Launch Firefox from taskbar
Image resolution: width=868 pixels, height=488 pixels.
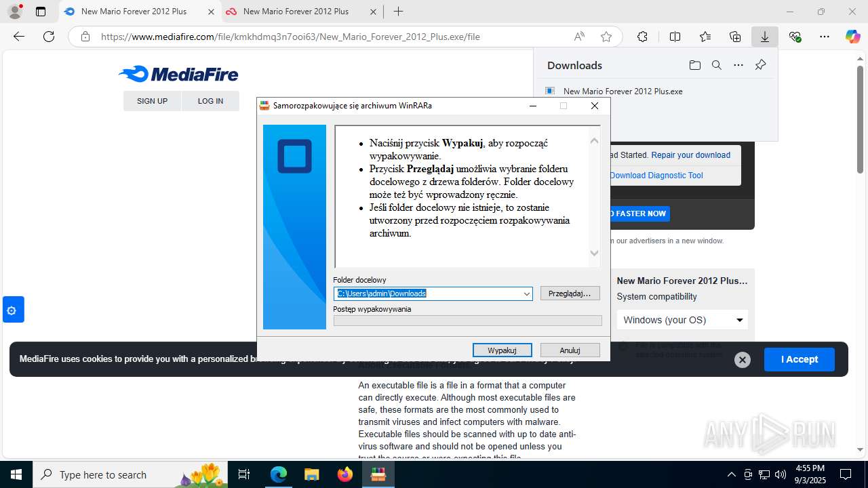click(344, 474)
